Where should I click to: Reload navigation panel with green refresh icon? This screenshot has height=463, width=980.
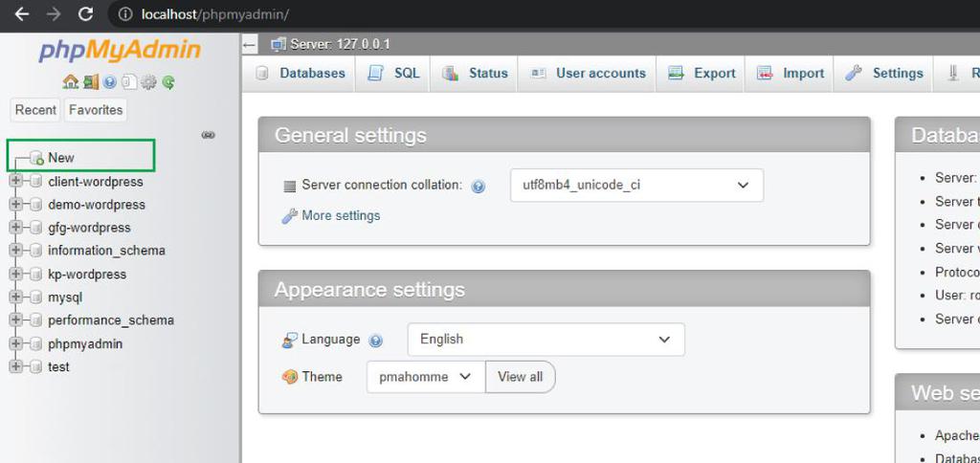(x=168, y=82)
